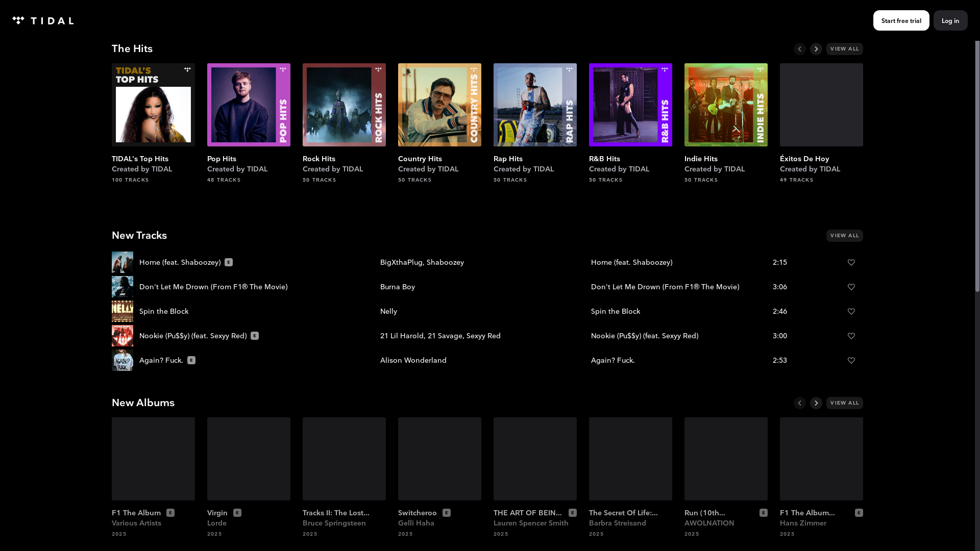
Task: Like the track Home (feat. Shaboozey)
Action: coord(851,262)
